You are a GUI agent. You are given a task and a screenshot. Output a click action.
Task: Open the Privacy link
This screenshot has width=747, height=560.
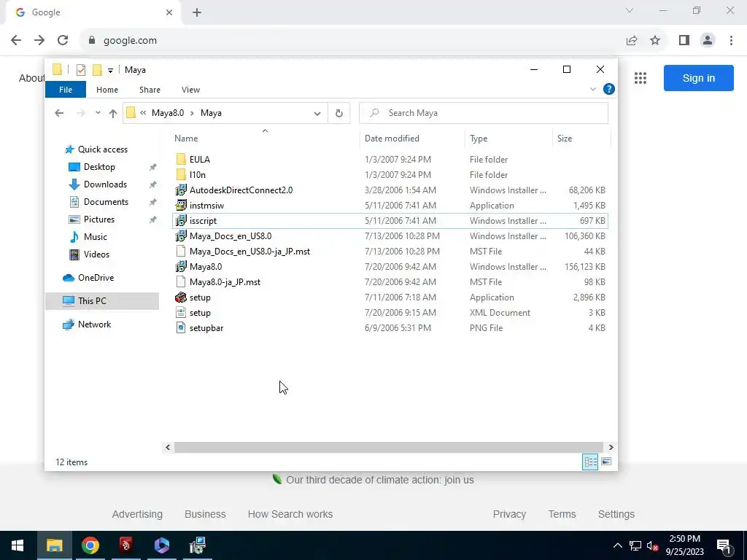click(509, 514)
